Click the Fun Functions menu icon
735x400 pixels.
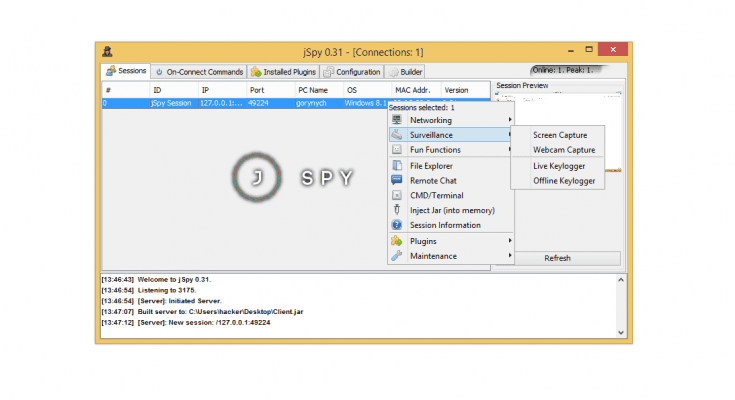[397, 150]
